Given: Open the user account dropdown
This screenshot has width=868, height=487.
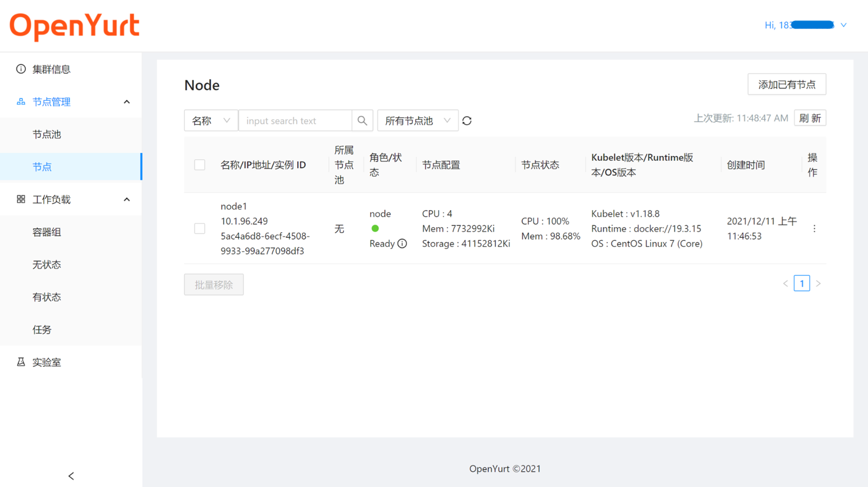Looking at the screenshot, I should (x=805, y=25).
